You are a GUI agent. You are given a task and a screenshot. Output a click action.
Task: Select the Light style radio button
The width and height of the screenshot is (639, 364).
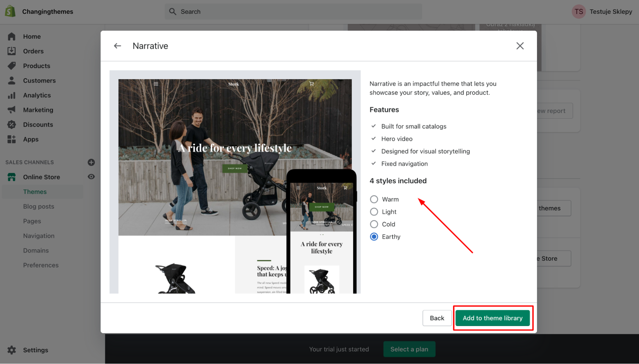pos(374,211)
